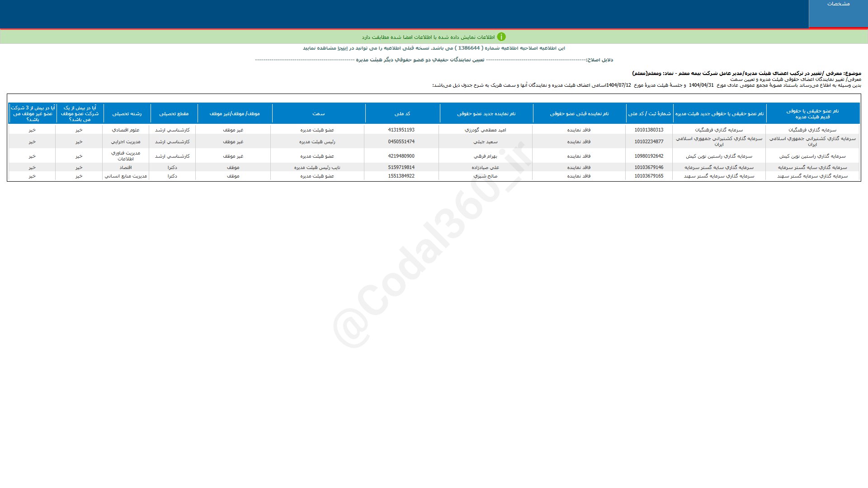This screenshot has width=868, height=488.
Task: Click the موظف/غیر موظف column header
Action: click(x=235, y=114)
